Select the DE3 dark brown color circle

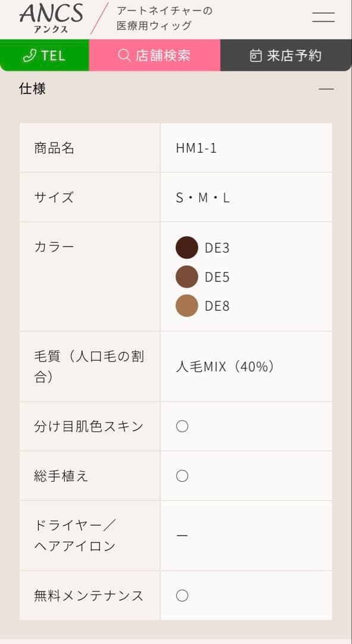186,248
